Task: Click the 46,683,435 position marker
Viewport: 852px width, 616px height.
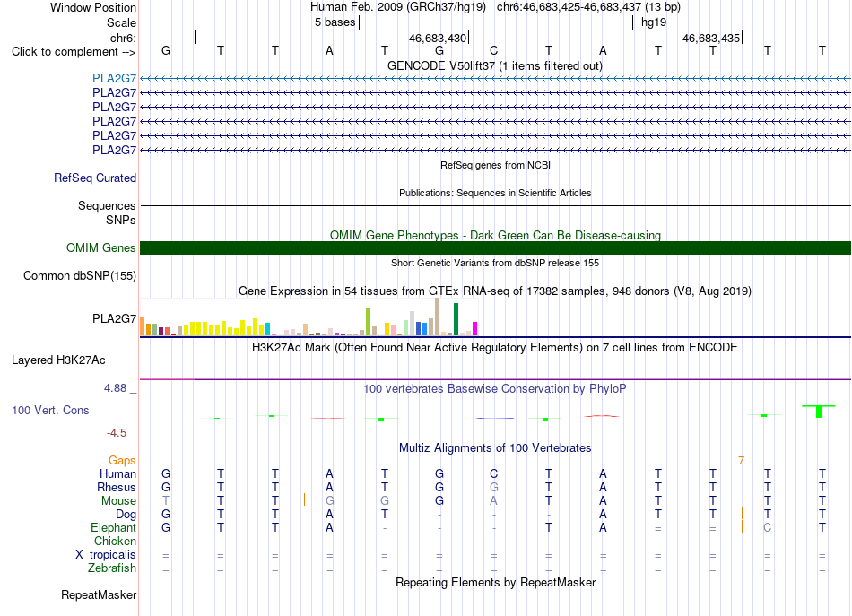Action: tap(711, 38)
